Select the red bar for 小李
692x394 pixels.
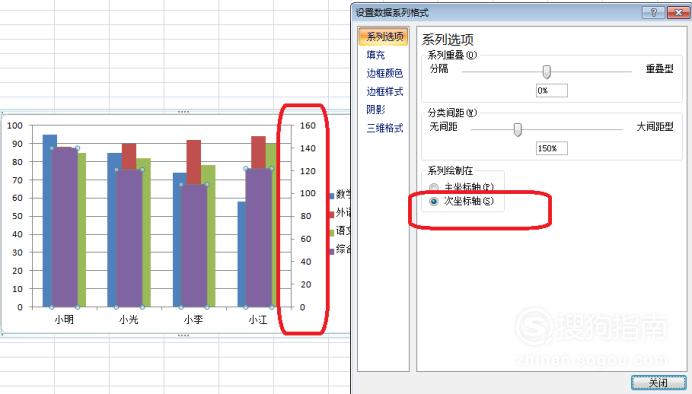[x=194, y=161]
